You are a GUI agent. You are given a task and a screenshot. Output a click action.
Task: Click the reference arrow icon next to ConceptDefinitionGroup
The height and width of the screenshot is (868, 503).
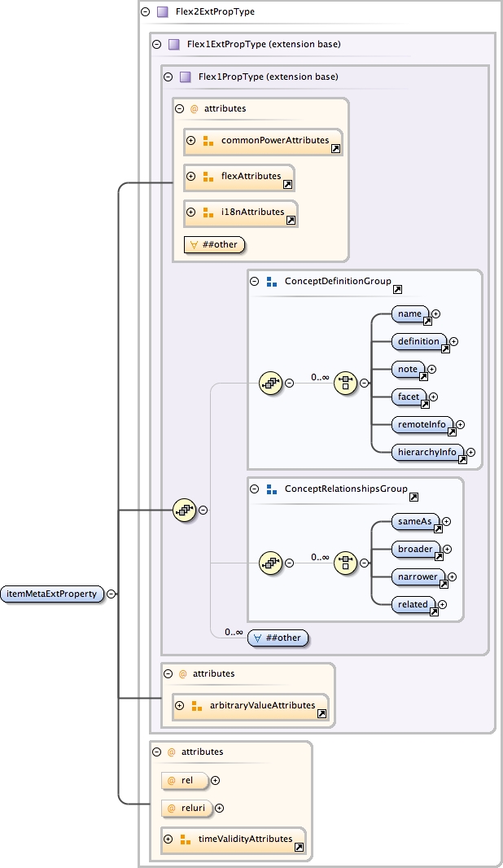[397, 289]
